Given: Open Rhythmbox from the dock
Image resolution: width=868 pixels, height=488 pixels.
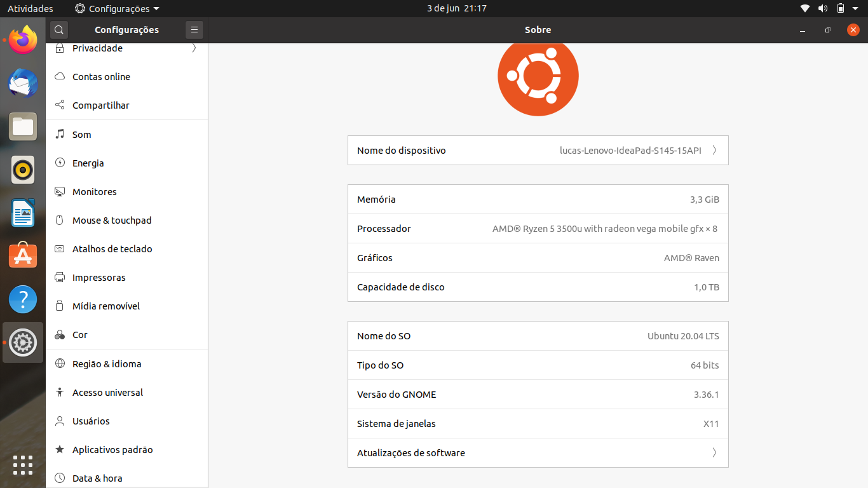Looking at the screenshot, I should [x=23, y=170].
